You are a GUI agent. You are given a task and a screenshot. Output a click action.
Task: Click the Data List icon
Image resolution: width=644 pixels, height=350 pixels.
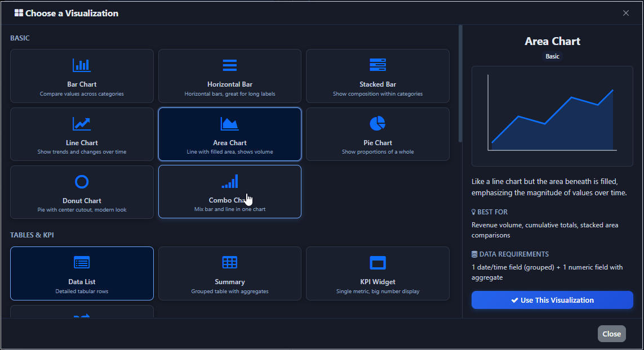[x=82, y=263]
